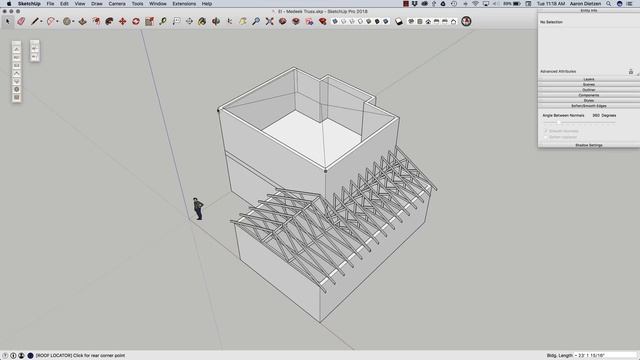Select the X-ray face style icon
This screenshot has width=640, height=360.
point(335,22)
